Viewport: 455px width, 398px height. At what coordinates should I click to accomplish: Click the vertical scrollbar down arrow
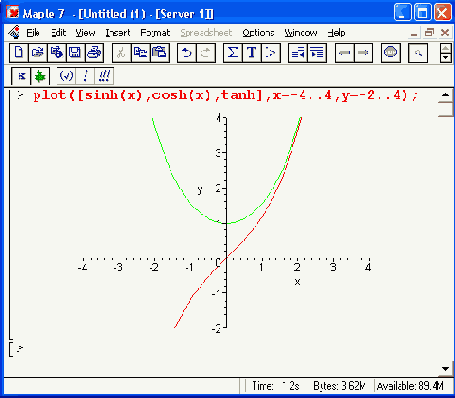445,369
